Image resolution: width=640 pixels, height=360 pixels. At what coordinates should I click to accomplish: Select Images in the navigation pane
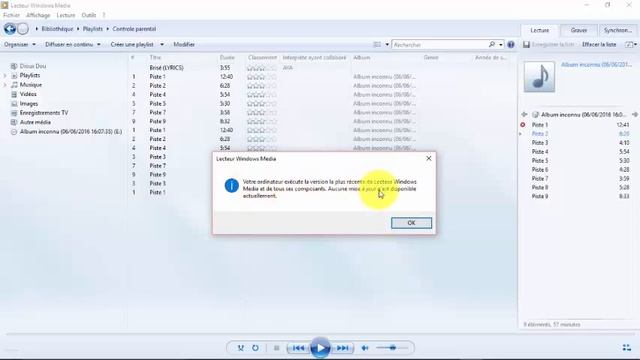click(29, 104)
